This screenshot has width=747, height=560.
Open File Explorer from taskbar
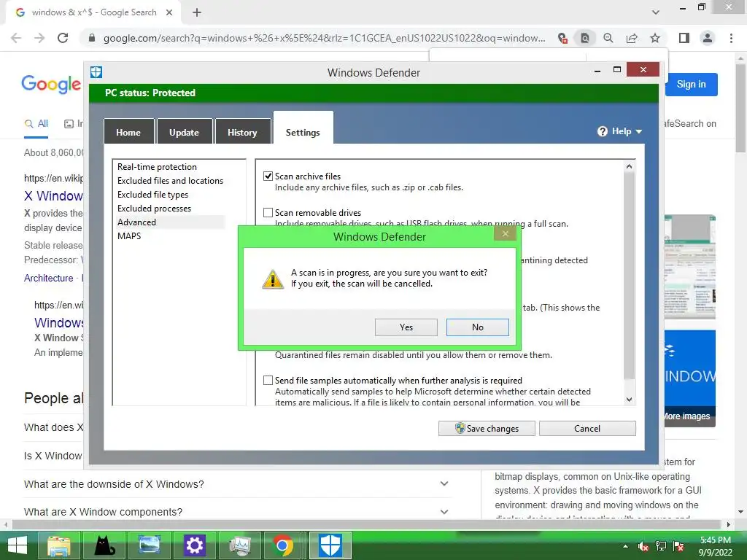click(59, 545)
